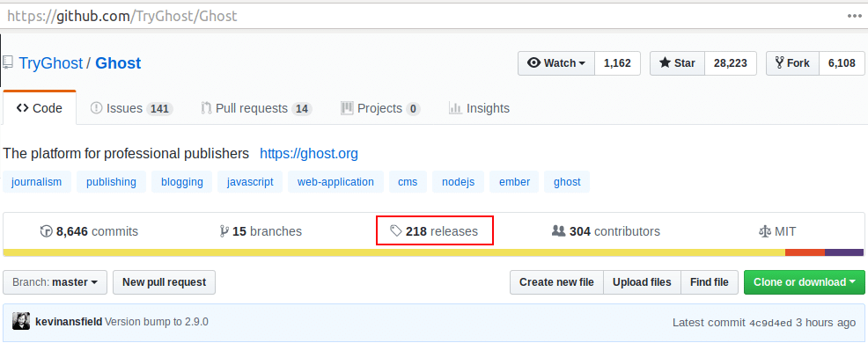Click the Create new file button

coord(556,282)
